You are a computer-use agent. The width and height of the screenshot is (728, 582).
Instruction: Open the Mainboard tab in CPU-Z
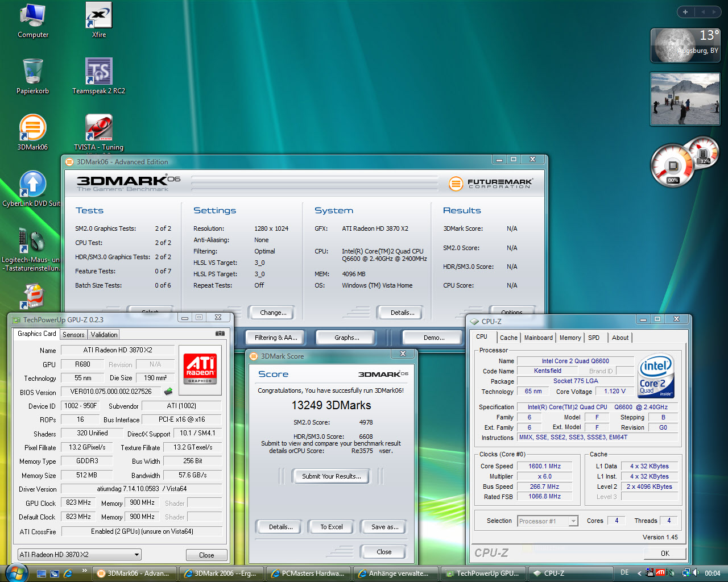[538, 338]
